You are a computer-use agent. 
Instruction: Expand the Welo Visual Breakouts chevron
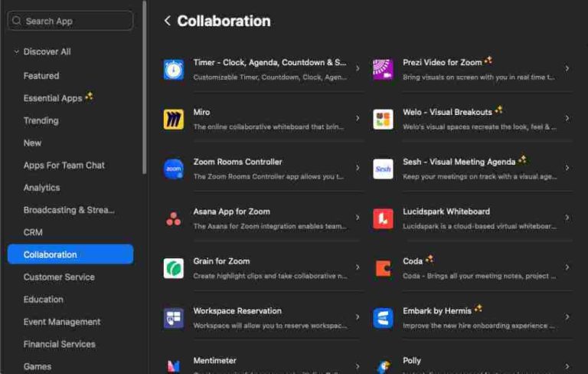[x=567, y=118]
